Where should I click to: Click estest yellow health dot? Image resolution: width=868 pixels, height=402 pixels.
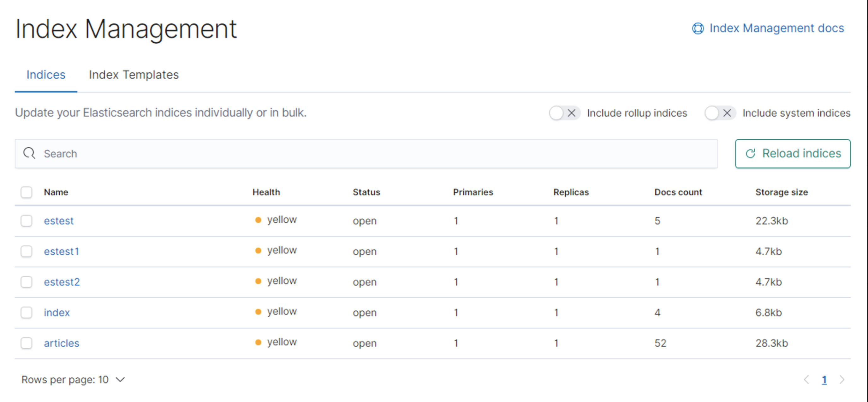pos(258,220)
